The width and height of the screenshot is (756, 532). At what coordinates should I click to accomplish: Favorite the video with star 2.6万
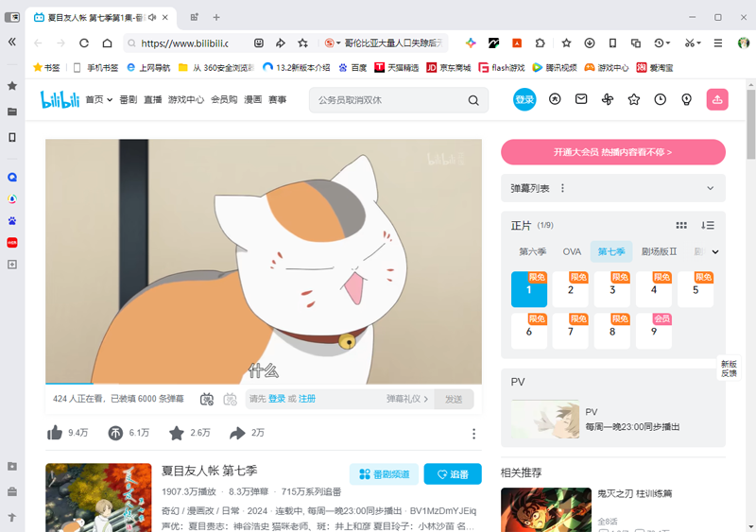tap(177, 433)
